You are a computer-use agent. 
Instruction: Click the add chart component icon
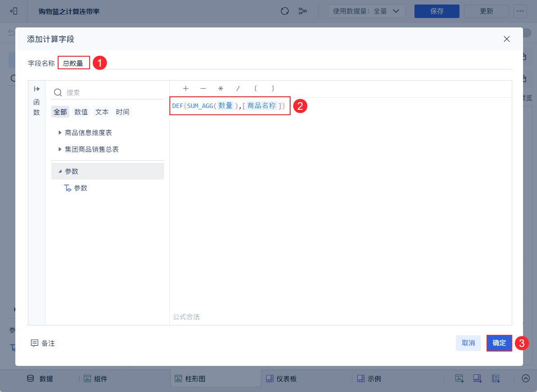[x=459, y=378]
